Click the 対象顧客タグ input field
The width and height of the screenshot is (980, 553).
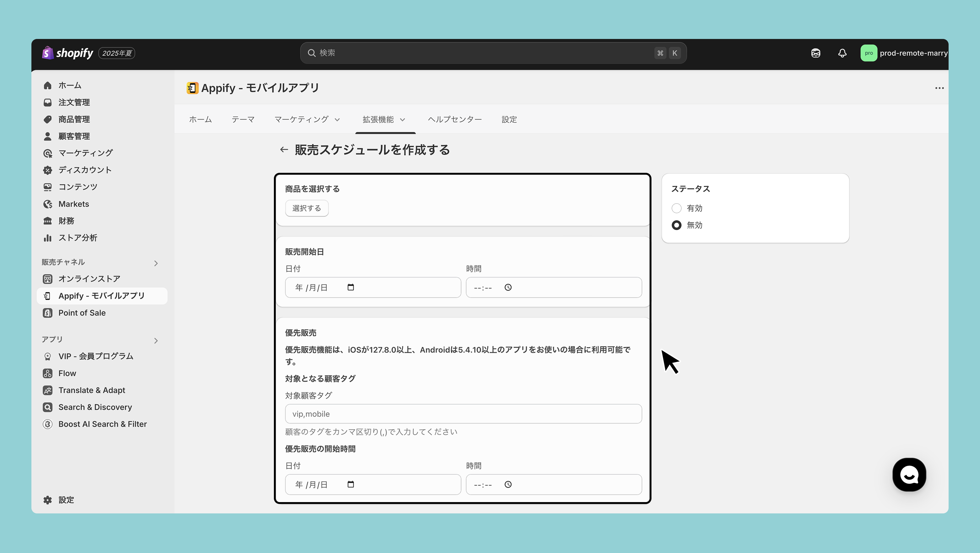(463, 414)
